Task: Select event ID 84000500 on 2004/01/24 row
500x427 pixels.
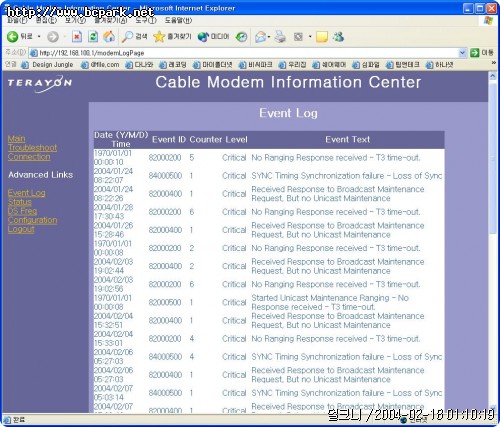Action: tap(165, 175)
